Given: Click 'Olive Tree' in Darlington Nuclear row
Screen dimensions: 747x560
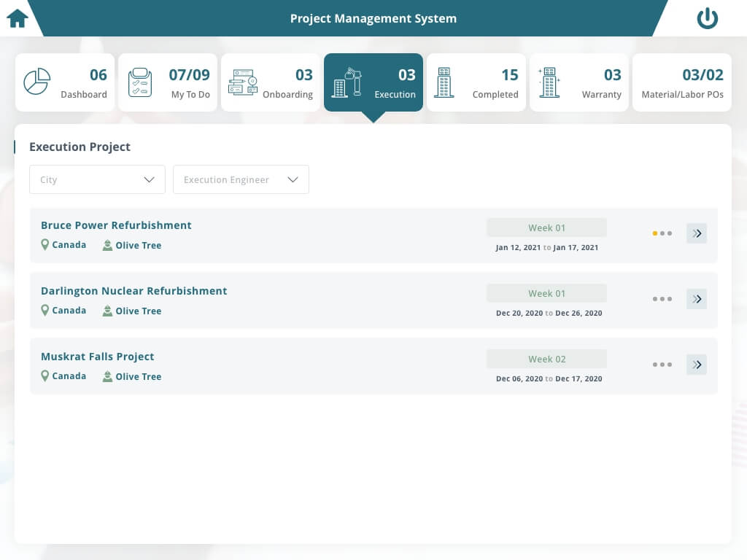Looking at the screenshot, I should [139, 311].
